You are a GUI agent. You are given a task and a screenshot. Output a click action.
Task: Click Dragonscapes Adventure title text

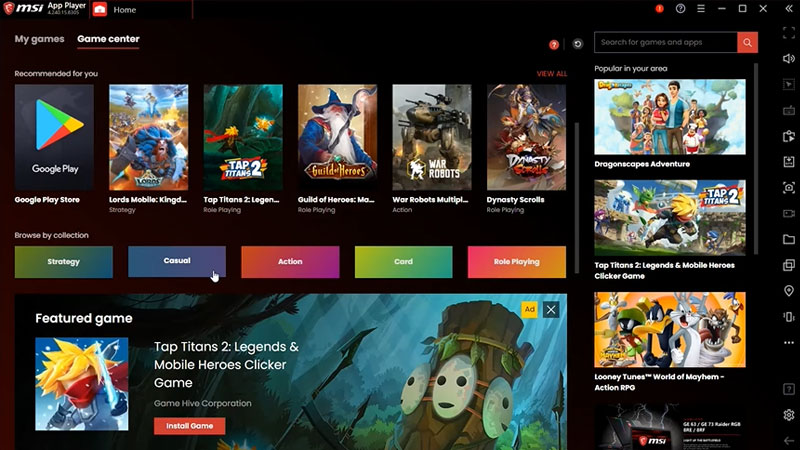[x=642, y=164]
